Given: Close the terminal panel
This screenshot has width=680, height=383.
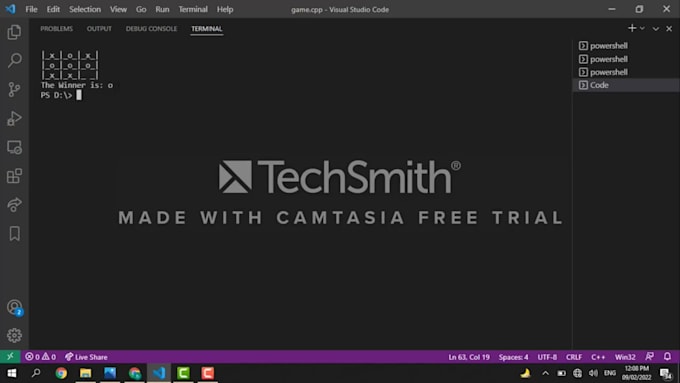Looking at the screenshot, I should click(x=669, y=29).
